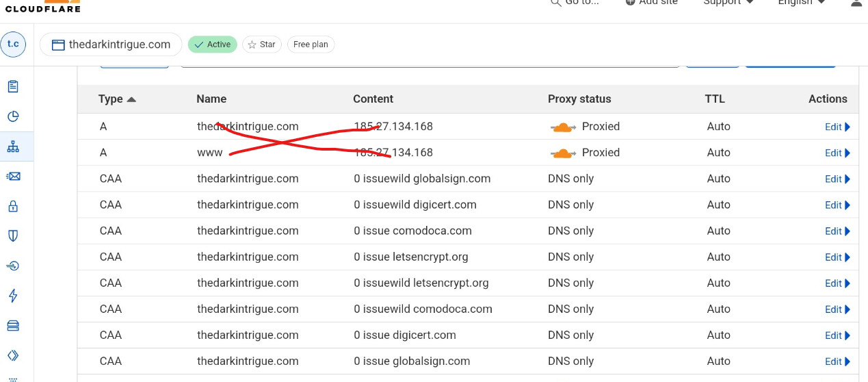This screenshot has width=868, height=382.
Task: Edit the issue comodoca.com CAA record
Action: [837, 231]
